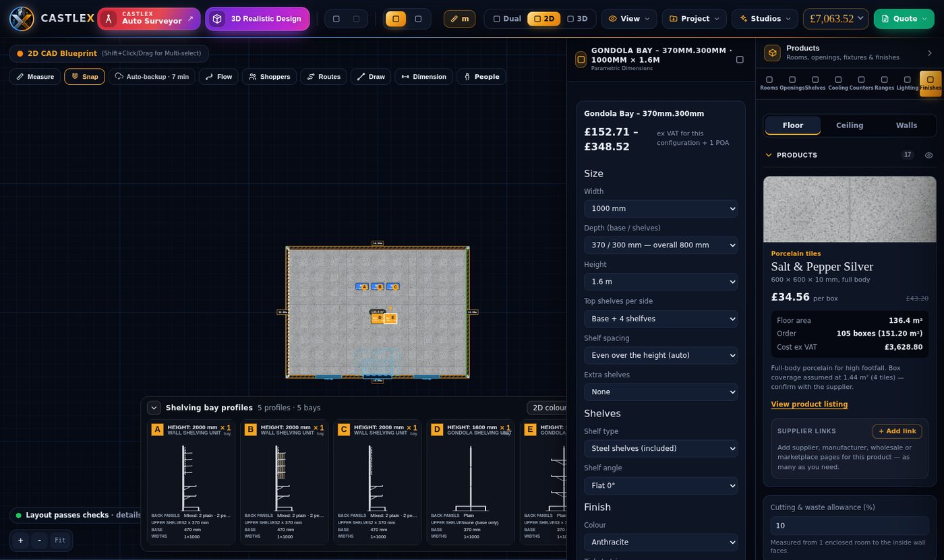Toggle products visibility eye icon
The image size is (944, 560).
click(x=928, y=155)
